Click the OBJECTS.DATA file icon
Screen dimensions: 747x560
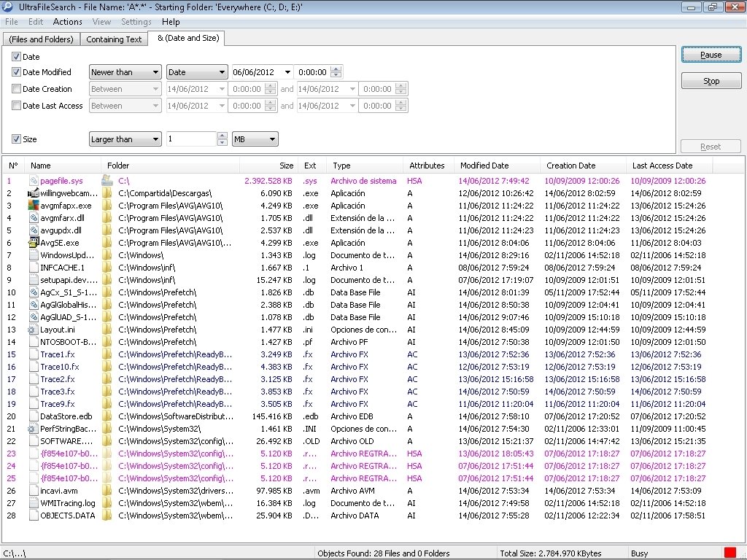click(34, 516)
